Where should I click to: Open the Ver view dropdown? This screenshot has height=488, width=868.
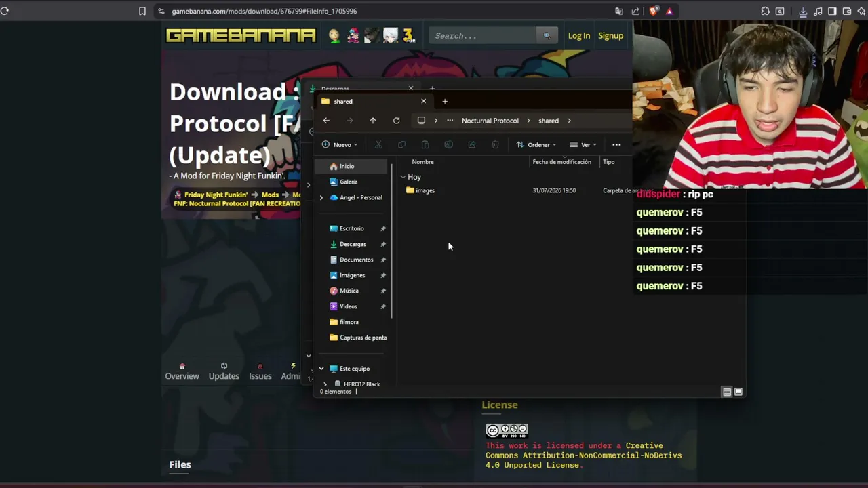point(583,144)
